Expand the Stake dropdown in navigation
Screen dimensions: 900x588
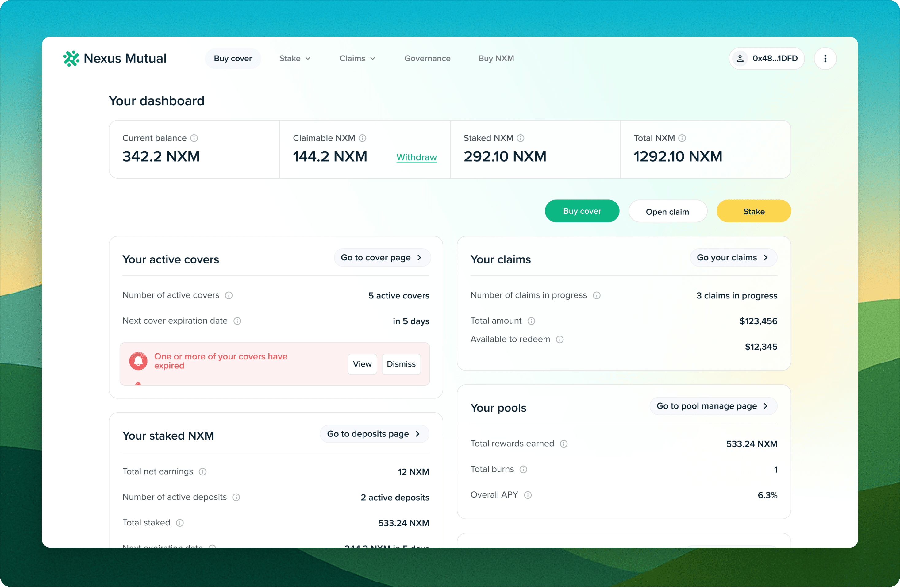[294, 59]
